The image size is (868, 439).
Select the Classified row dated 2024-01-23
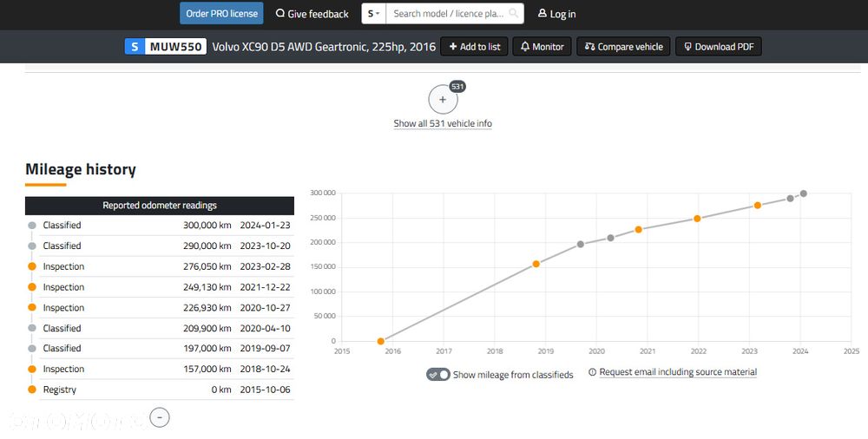160,226
